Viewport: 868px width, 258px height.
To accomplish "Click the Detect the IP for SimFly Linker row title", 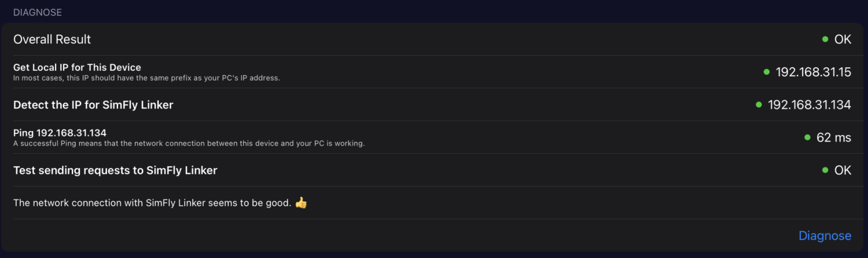I will point(93,105).
